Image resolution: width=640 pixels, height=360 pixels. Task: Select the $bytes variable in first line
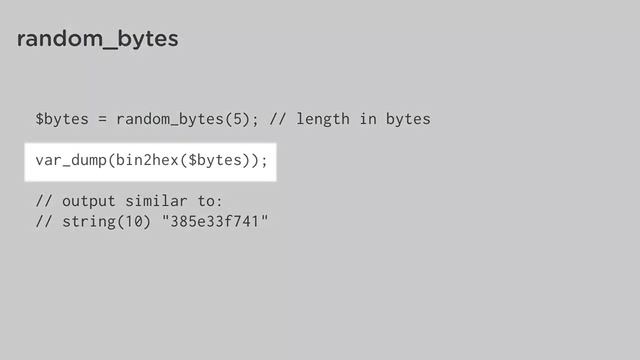point(62,119)
